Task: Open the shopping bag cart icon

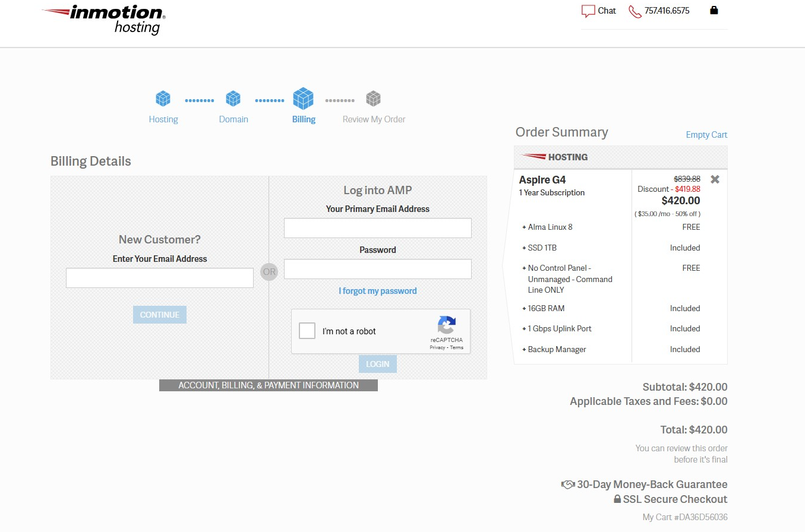Action: click(714, 10)
